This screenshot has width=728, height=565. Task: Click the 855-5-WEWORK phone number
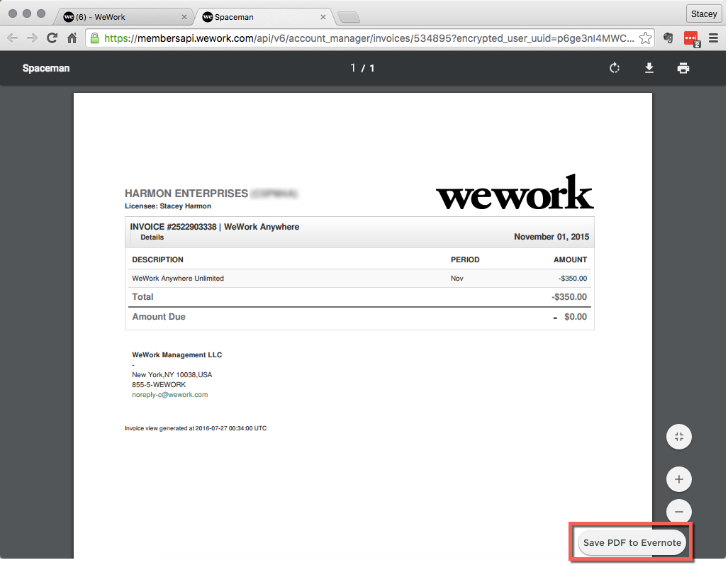point(159,385)
